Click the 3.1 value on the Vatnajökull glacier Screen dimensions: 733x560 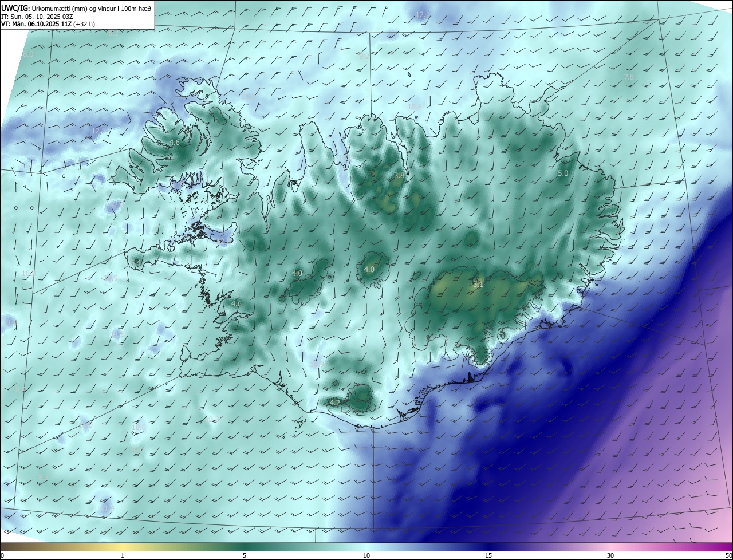point(478,284)
